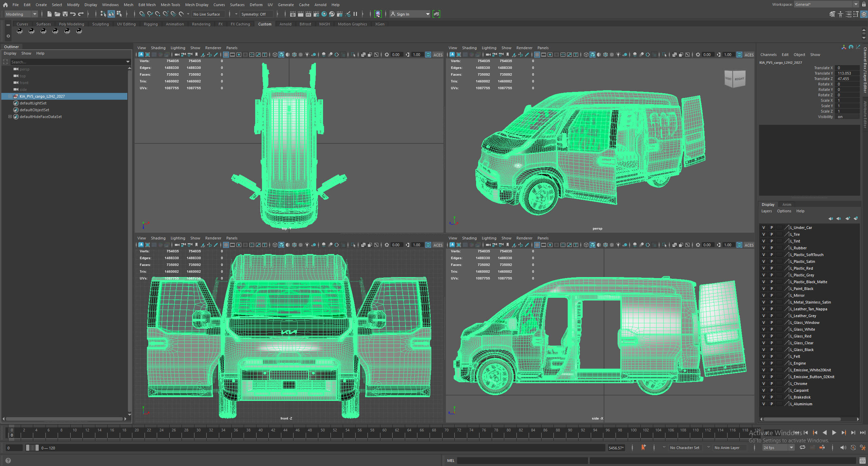868x466 pixels.
Task: Toggle audio volume icon in range slider
Action: point(843,447)
